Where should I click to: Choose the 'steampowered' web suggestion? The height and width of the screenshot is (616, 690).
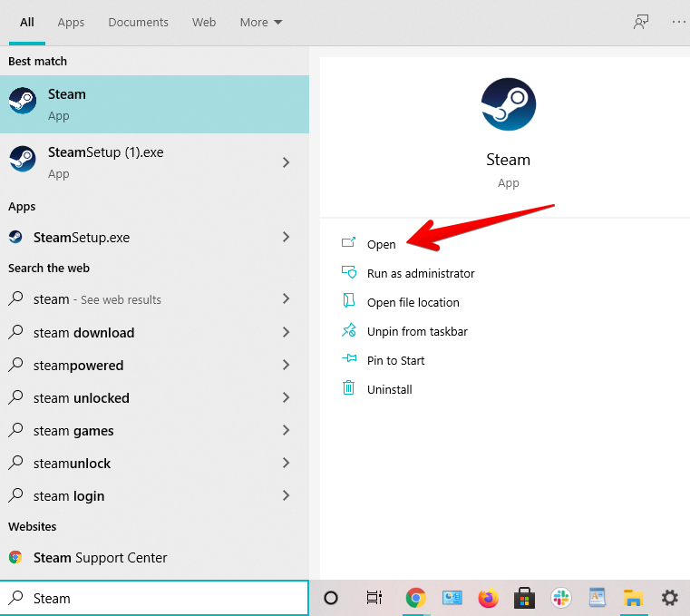pyautogui.click(x=154, y=365)
